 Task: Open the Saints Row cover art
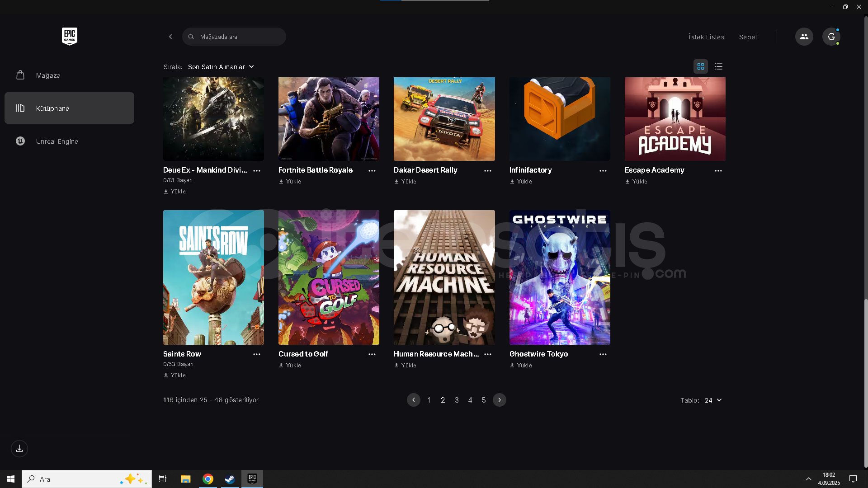pos(213,277)
